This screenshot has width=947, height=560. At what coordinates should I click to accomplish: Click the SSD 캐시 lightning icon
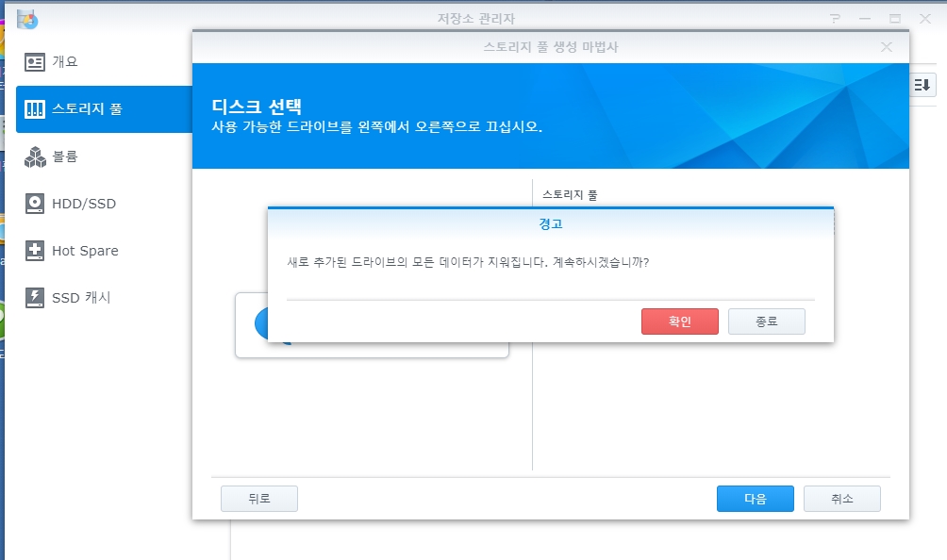[x=34, y=298]
